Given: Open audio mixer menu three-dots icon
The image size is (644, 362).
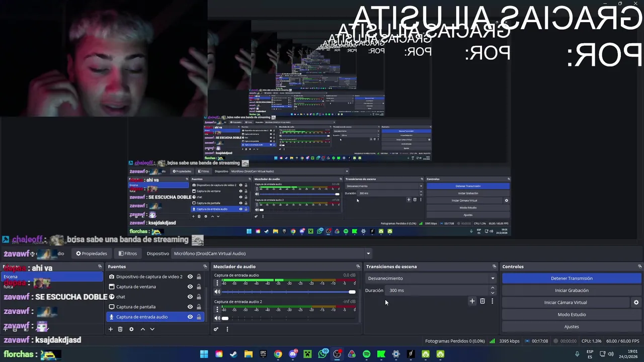Looking at the screenshot, I should pos(227,329).
